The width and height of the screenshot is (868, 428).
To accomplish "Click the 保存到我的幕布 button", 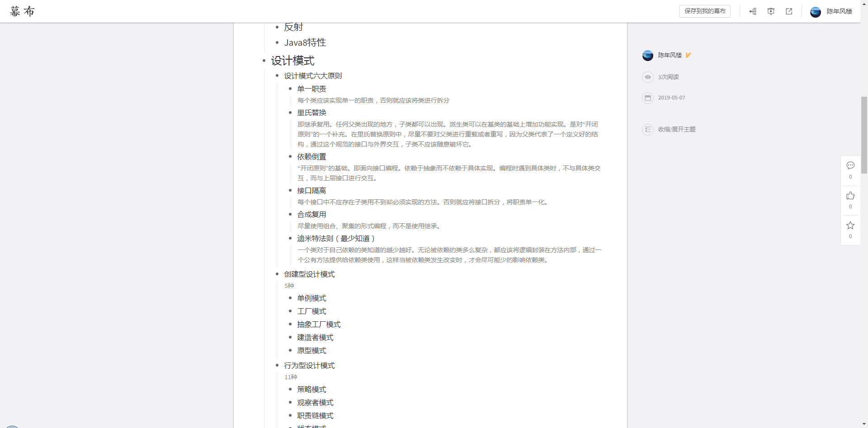I will click(x=704, y=11).
